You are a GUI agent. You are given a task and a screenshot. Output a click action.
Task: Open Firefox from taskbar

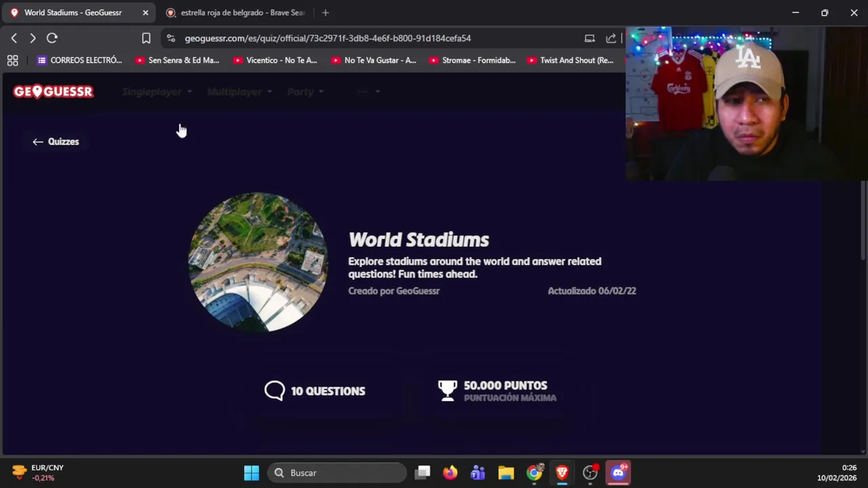[x=450, y=472]
